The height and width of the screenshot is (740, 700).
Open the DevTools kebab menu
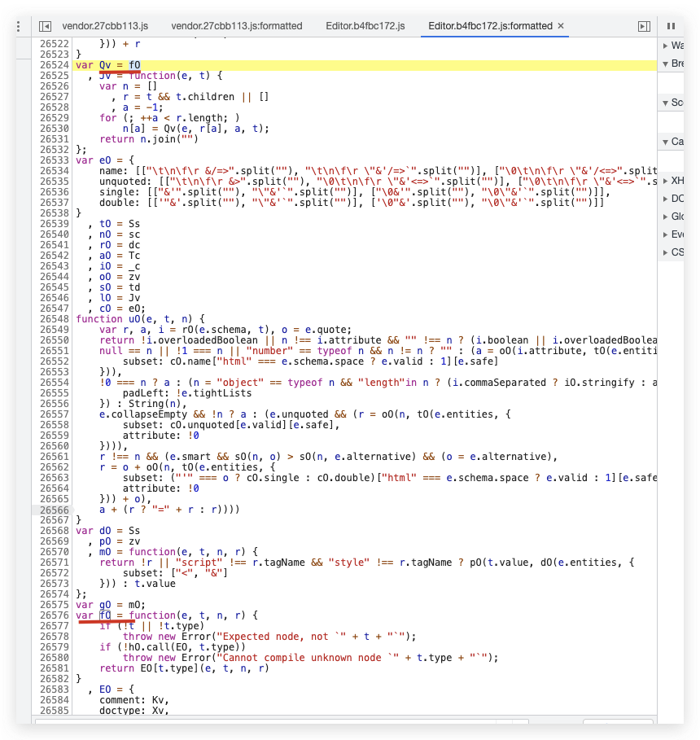(x=18, y=25)
